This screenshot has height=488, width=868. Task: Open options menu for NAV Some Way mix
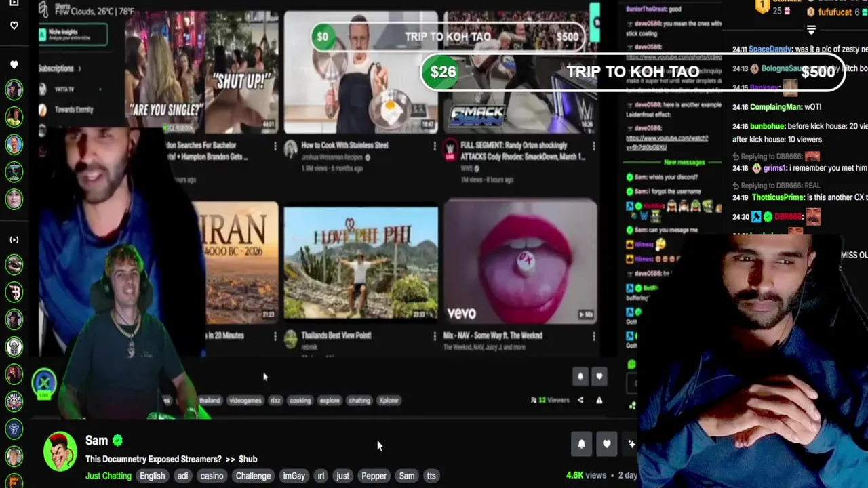pos(594,335)
